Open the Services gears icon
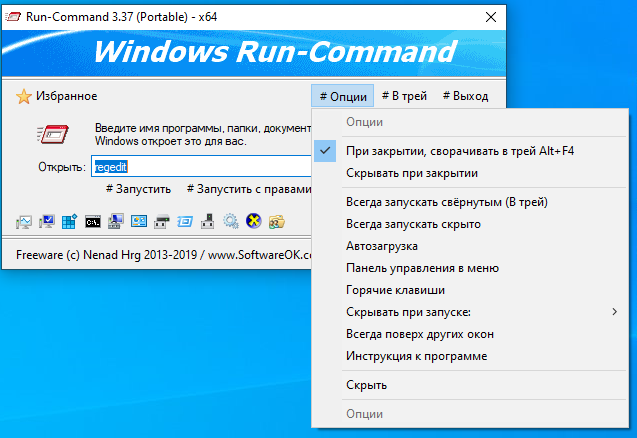The width and height of the screenshot is (637, 438). coord(231,222)
